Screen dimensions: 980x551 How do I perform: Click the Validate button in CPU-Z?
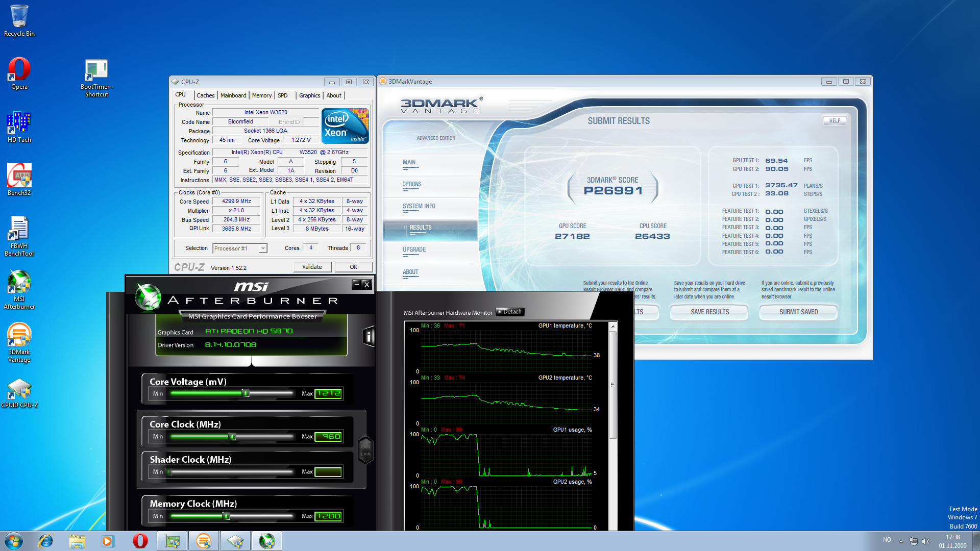(312, 267)
